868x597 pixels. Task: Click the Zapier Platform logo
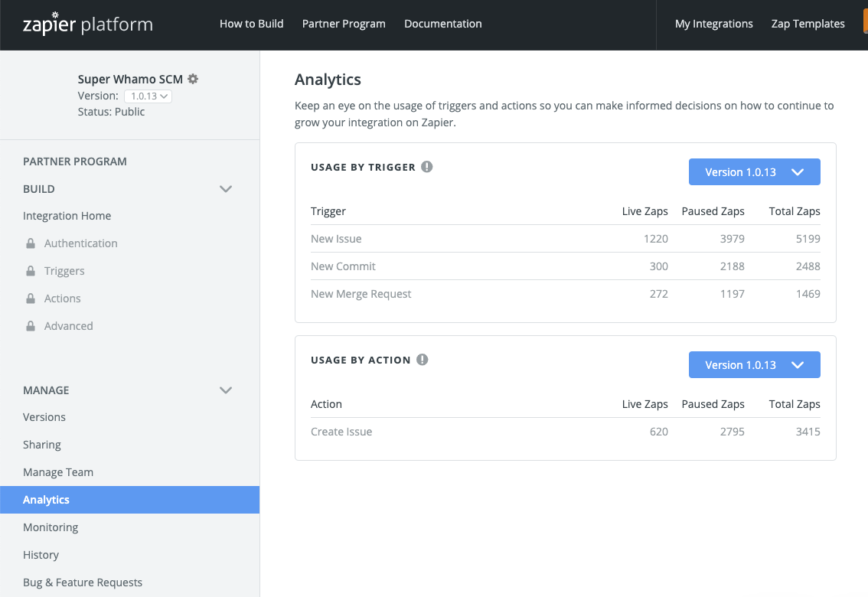pos(88,24)
